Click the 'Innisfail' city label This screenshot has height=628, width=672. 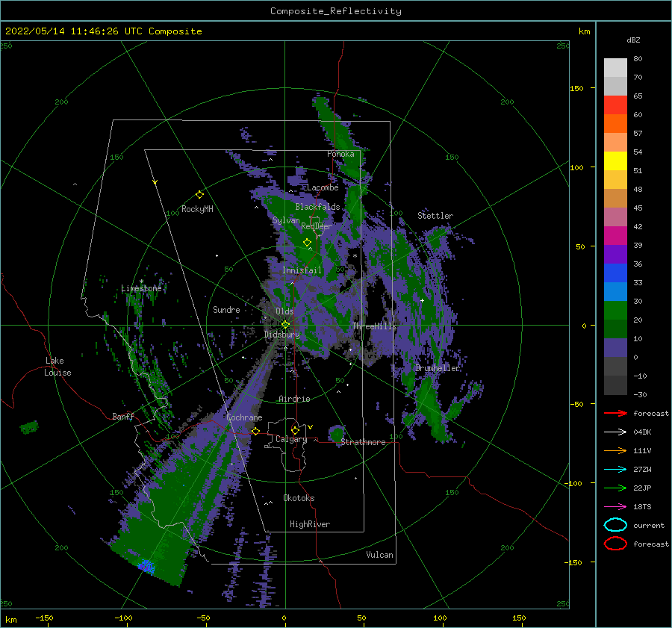pos(302,270)
